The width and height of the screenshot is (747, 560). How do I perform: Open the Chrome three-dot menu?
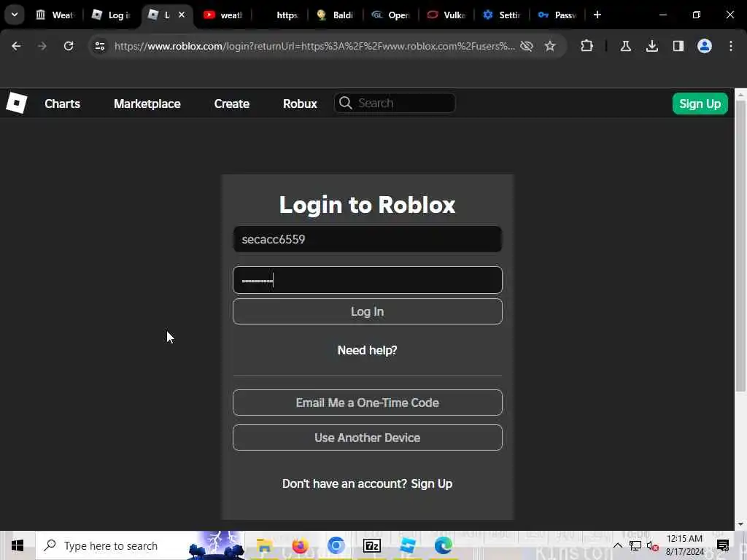coord(731,46)
